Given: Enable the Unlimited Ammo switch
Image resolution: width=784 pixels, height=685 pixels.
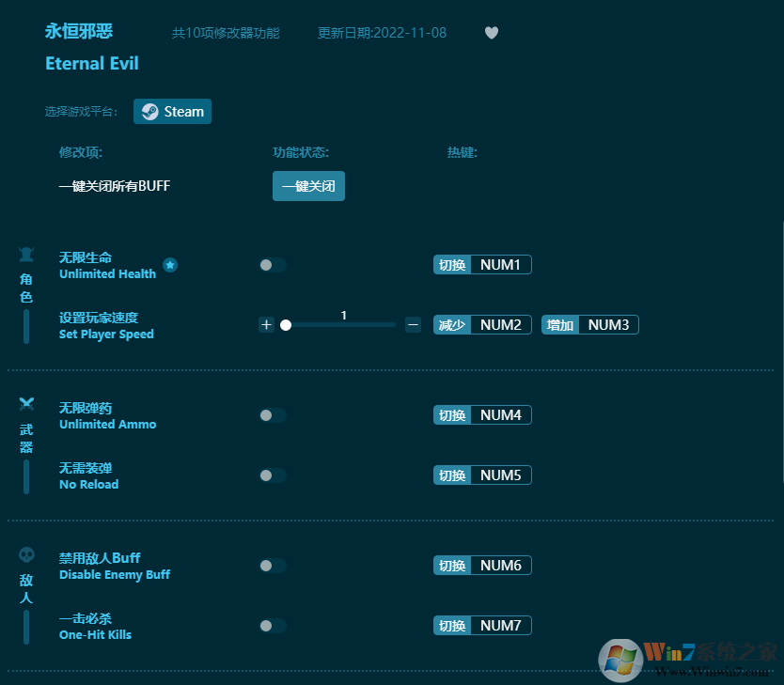Looking at the screenshot, I should [x=273, y=415].
